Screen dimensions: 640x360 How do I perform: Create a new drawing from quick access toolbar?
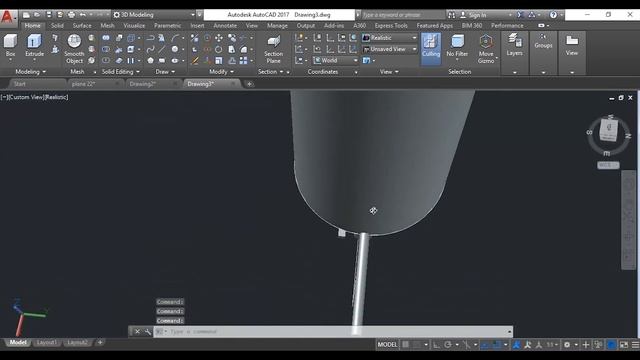(x=26, y=15)
